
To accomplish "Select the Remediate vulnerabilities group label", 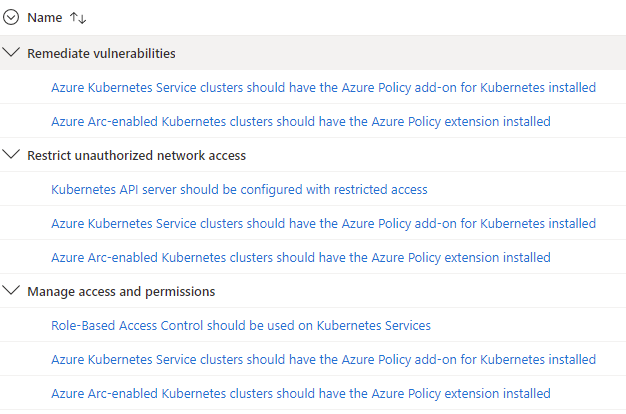I will tap(101, 53).
